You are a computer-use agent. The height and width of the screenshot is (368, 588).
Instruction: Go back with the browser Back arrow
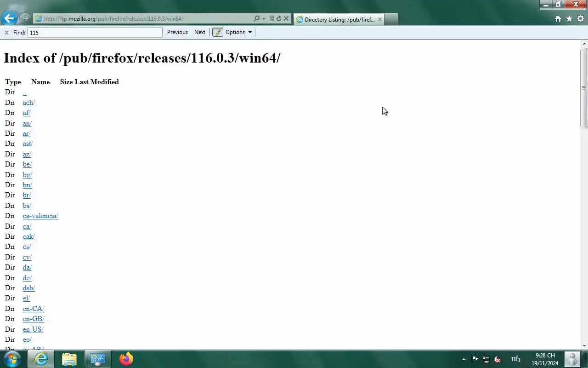(9, 18)
